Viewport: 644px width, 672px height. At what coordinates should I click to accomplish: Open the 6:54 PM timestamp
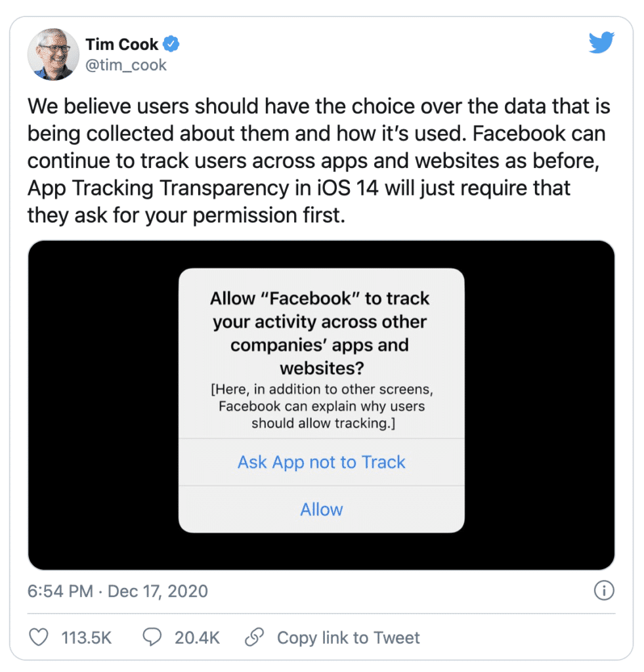(x=60, y=591)
